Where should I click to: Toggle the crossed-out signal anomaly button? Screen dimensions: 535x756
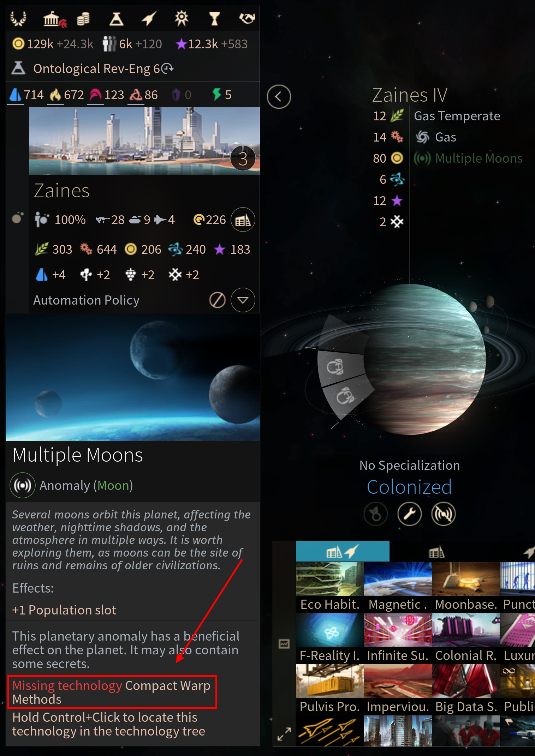pos(443,514)
